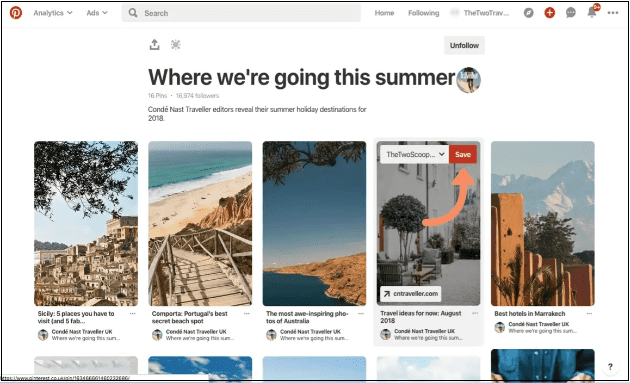Open 'The most awe-inspiring photos of Australia' title
This screenshot has height=383, width=630.
(307, 317)
